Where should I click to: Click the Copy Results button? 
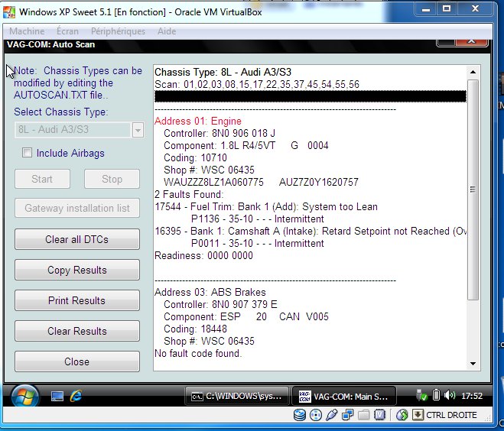[76, 270]
